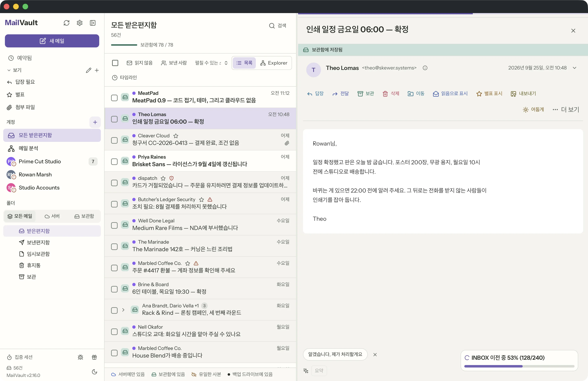The width and height of the screenshot is (588, 381).
Task: Toggle dark mode moon icon
Action: (x=94, y=372)
